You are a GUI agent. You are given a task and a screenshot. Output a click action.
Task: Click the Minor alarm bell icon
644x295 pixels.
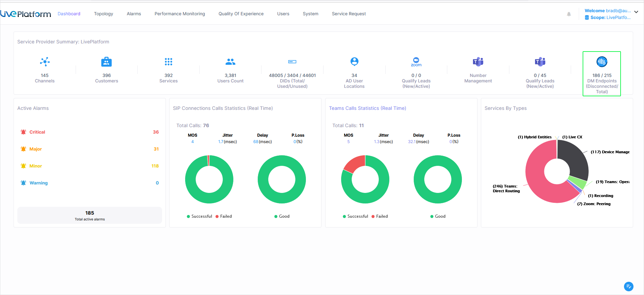[23, 166]
